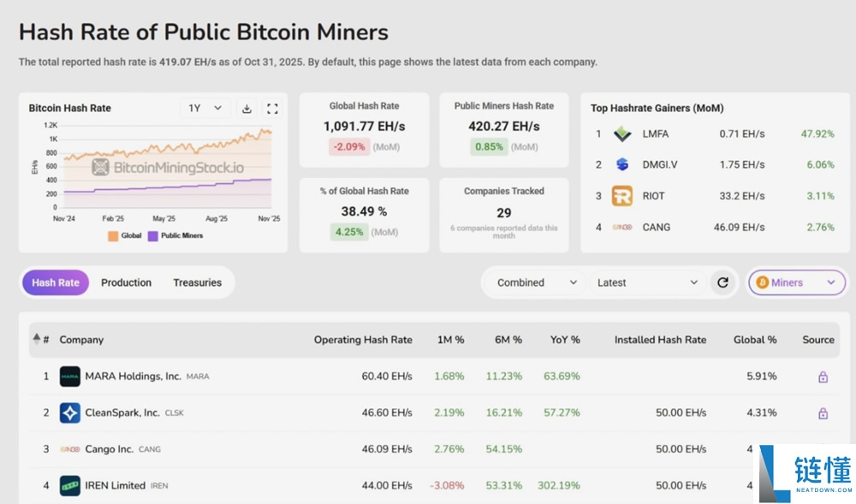Open the Cango Inc. company link

coord(109,449)
